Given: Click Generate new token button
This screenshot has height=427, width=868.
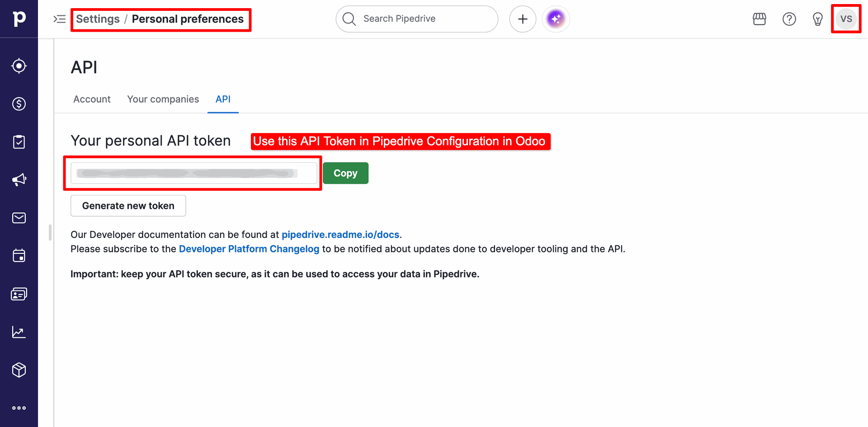Looking at the screenshot, I should tap(128, 206).
